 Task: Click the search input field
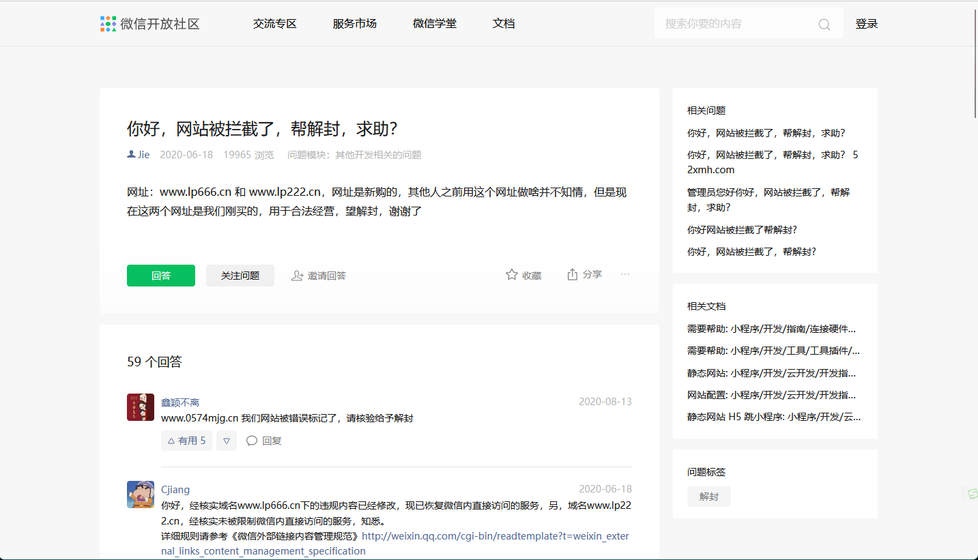(737, 24)
